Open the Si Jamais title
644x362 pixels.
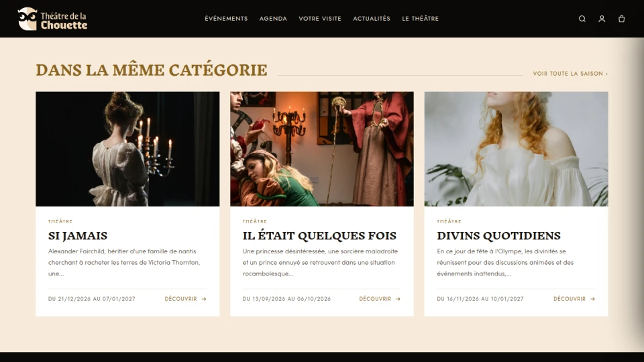pyautogui.click(x=78, y=235)
